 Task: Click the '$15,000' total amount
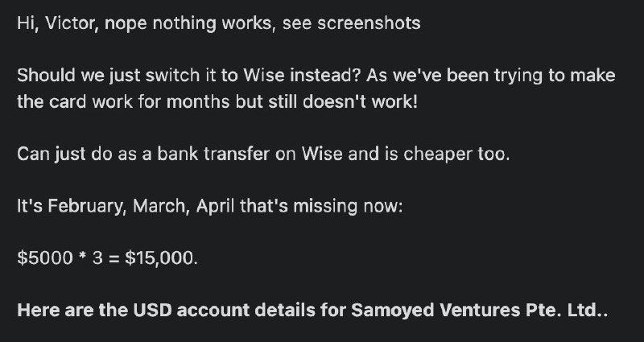[x=160, y=259]
